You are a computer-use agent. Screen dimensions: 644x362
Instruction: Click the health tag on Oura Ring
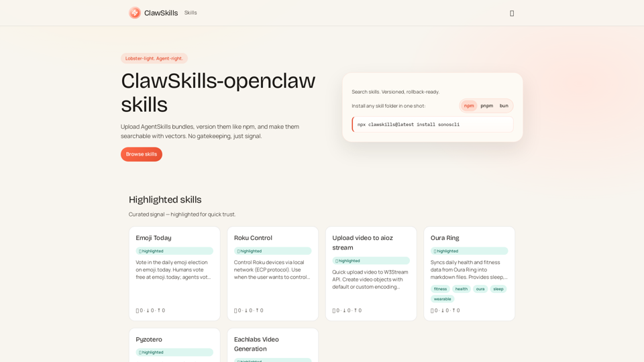[x=462, y=289]
